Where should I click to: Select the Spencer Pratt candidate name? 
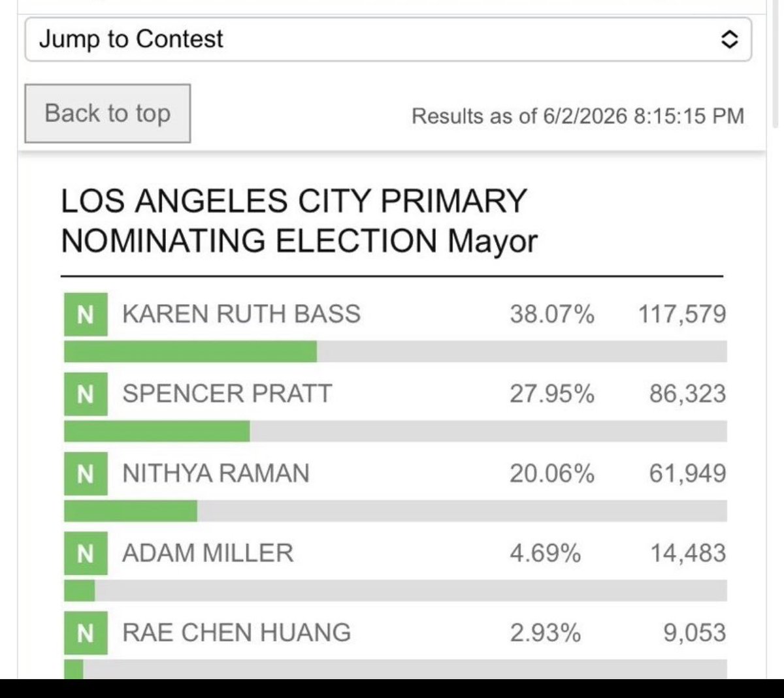(227, 394)
